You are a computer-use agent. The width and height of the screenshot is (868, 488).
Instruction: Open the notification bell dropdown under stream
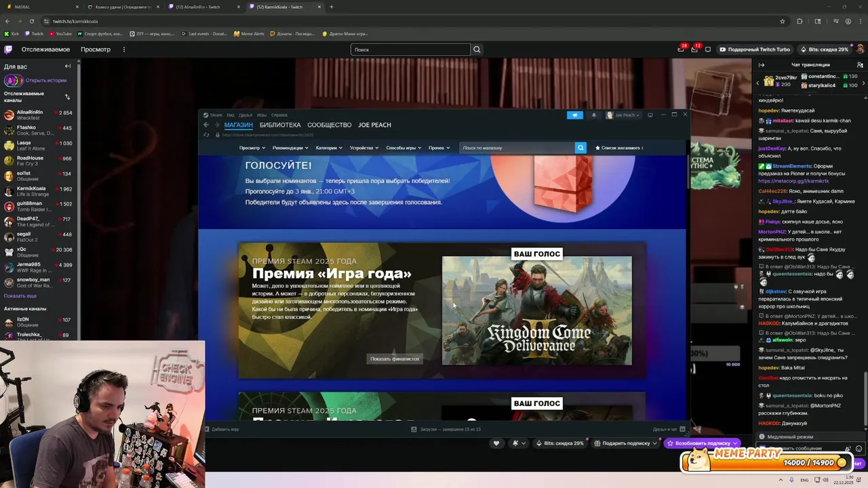point(519,443)
